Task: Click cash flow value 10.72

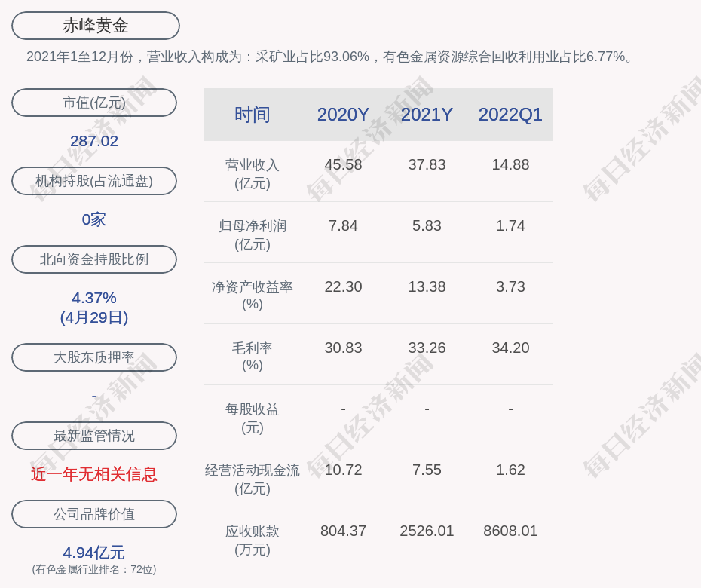Action: tap(343, 470)
